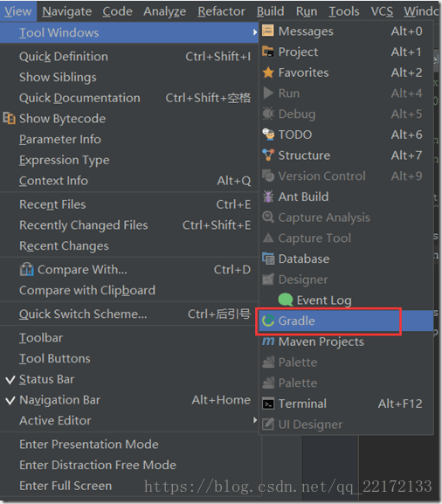The image size is (442, 504).
Task: Click the Messages tool window icon
Action: tap(268, 31)
